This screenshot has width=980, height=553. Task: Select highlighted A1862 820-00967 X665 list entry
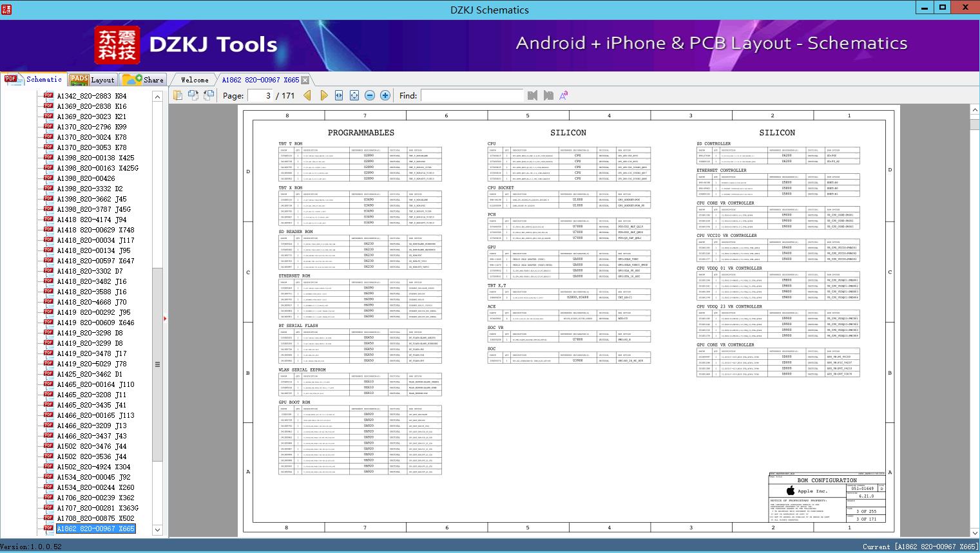(95, 529)
